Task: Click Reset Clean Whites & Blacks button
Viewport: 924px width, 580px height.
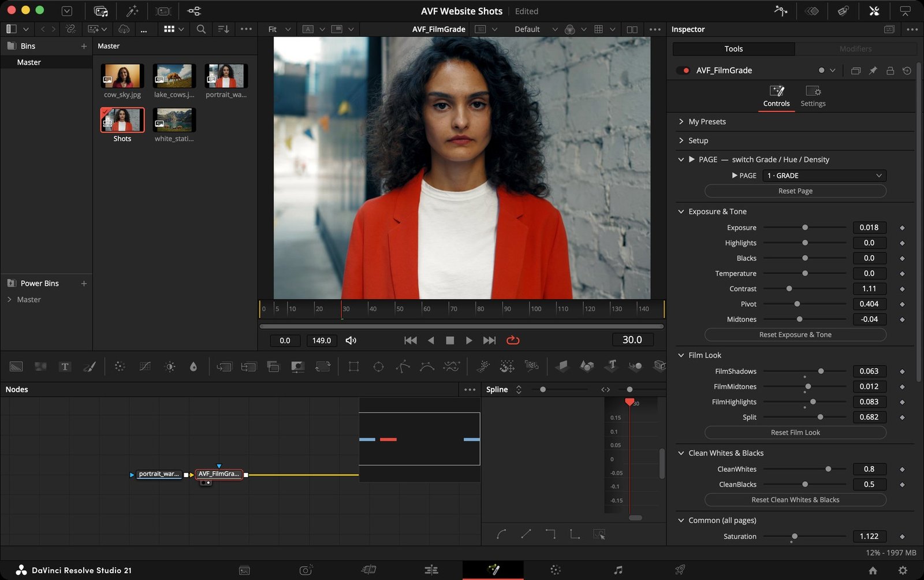Action: pos(795,500)
